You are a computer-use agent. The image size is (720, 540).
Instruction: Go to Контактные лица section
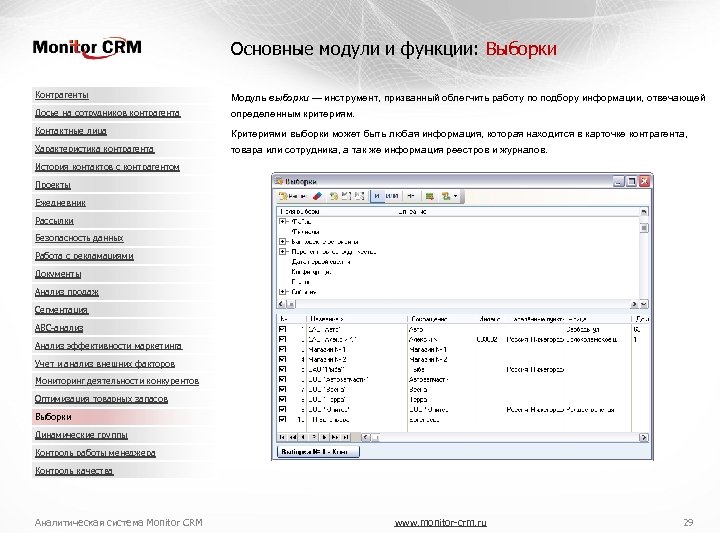tap(71, 131)
